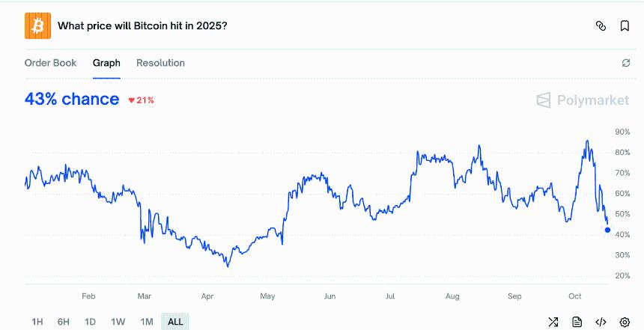
Task: Select the ALL time range
Action: [x=175, y=322]
